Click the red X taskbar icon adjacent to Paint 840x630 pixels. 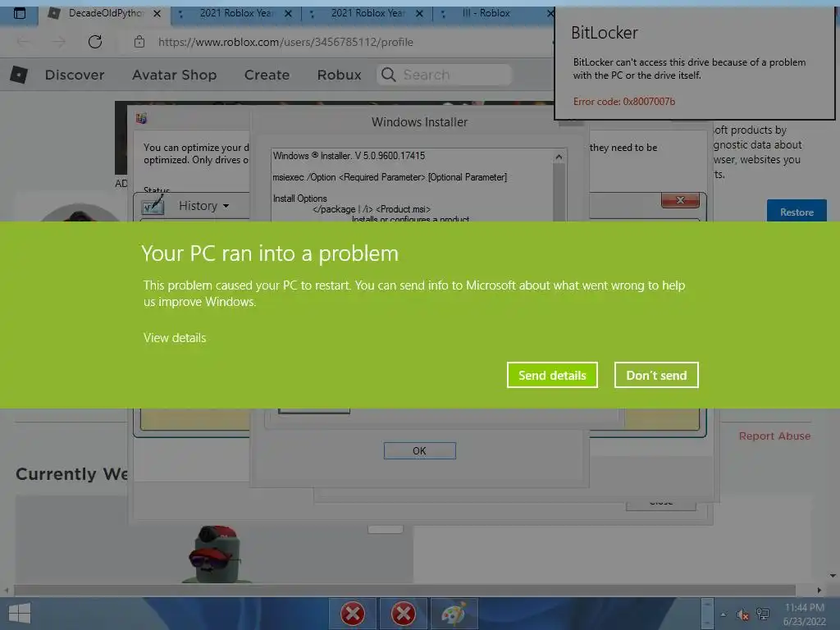[x=404, y=614]
